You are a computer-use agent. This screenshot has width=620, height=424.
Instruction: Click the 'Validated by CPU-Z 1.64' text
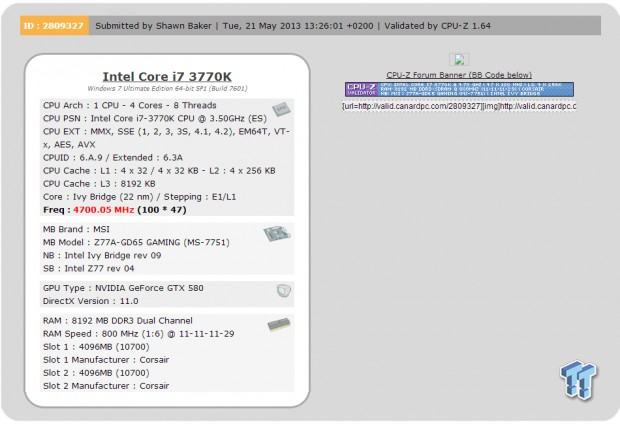[437, 26]
